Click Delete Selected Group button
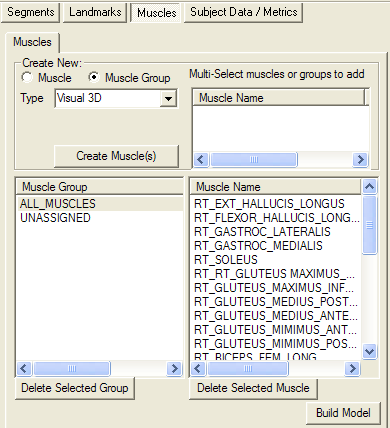The width and height of the screenshot is (390, 428). pos(75,388)
